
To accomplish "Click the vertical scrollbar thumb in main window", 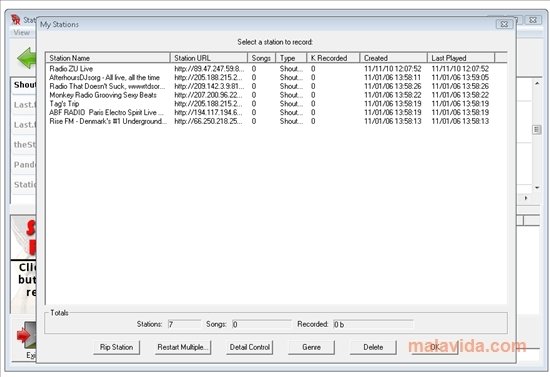I will click(537, 129).
